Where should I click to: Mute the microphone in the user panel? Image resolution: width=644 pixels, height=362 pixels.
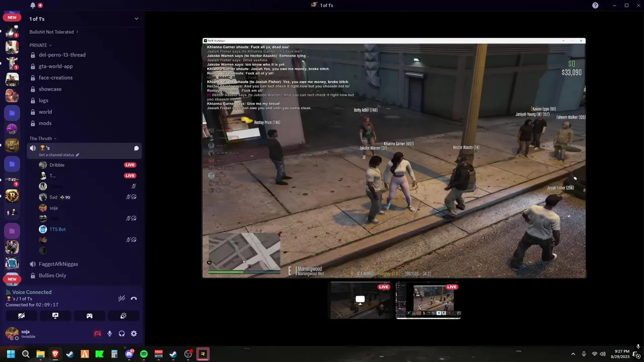pos(110,333)
